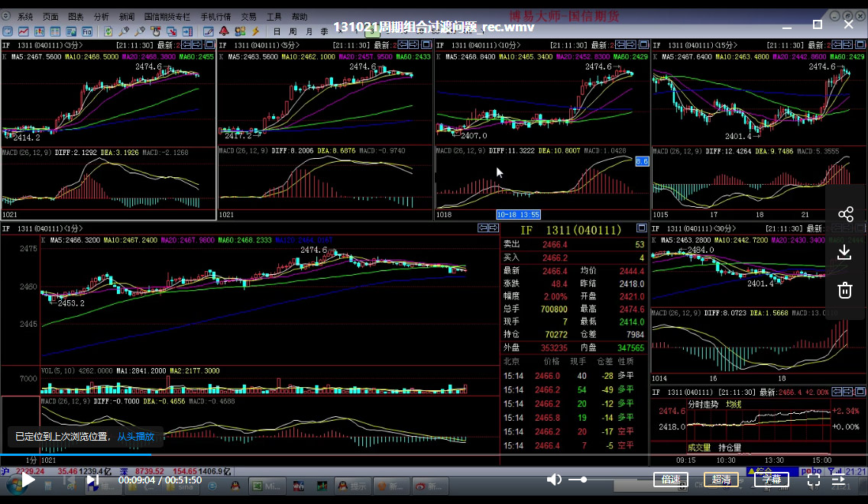Image resolution: width=868 pixels, height=504 pixels.
Task: Click 从头播放 to restart video
Action: coord(136,437)
